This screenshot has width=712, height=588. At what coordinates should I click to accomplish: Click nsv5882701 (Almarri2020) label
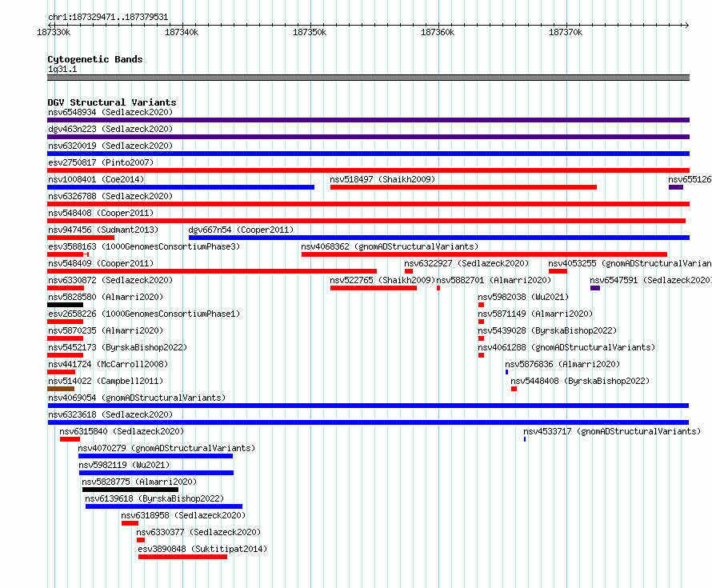tap(494, 280)
